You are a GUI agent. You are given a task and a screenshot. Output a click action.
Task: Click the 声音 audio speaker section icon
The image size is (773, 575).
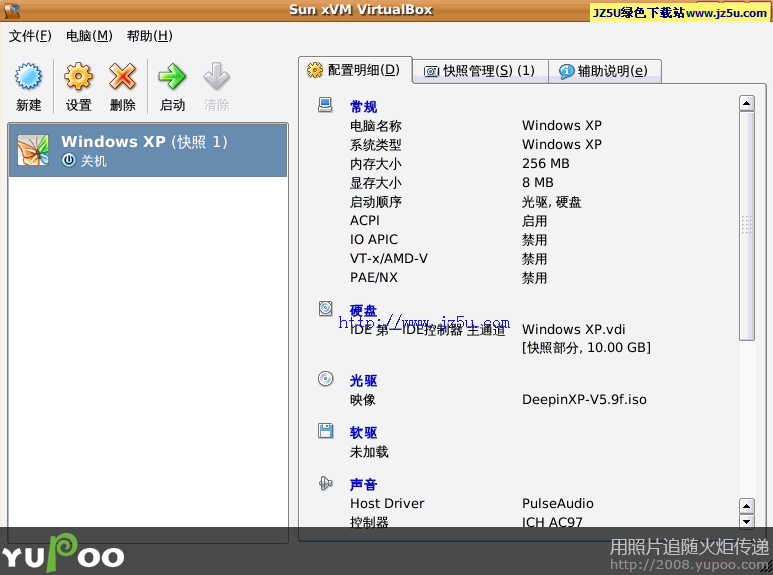click(325, 483)
